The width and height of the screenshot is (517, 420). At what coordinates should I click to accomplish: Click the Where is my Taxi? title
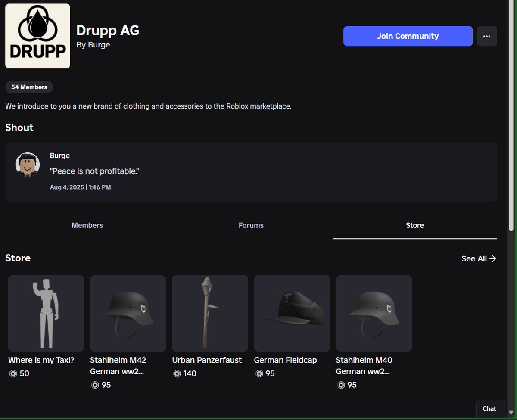coord(41,360)
